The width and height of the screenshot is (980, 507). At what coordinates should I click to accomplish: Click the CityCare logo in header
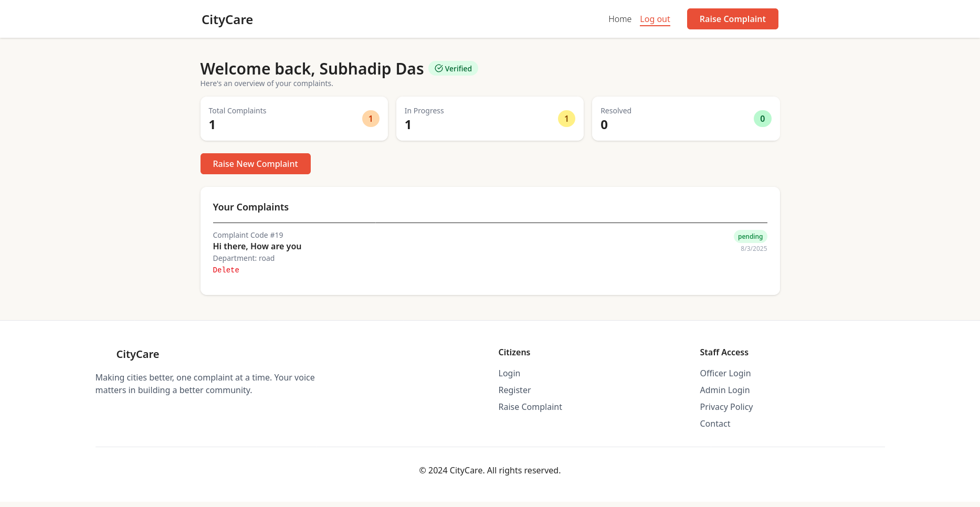[227, 19]
